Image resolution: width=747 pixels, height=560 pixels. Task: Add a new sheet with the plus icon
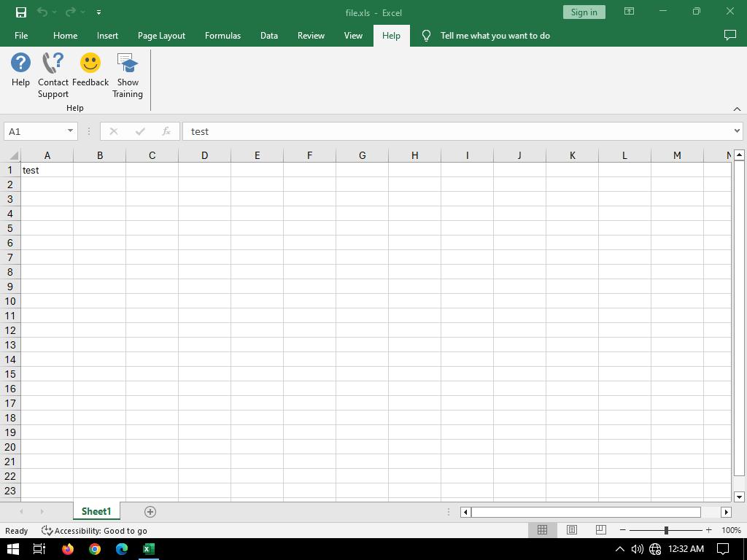(150, 512)
